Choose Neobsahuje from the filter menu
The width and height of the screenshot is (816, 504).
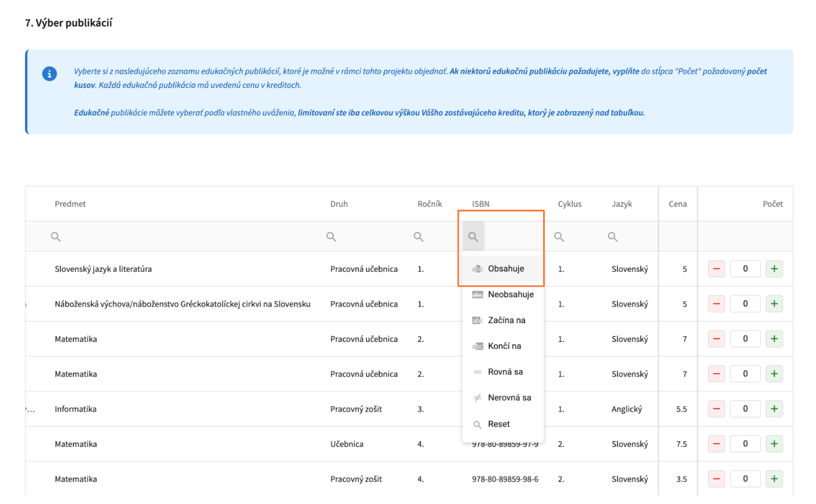click(x=510, y=295)
